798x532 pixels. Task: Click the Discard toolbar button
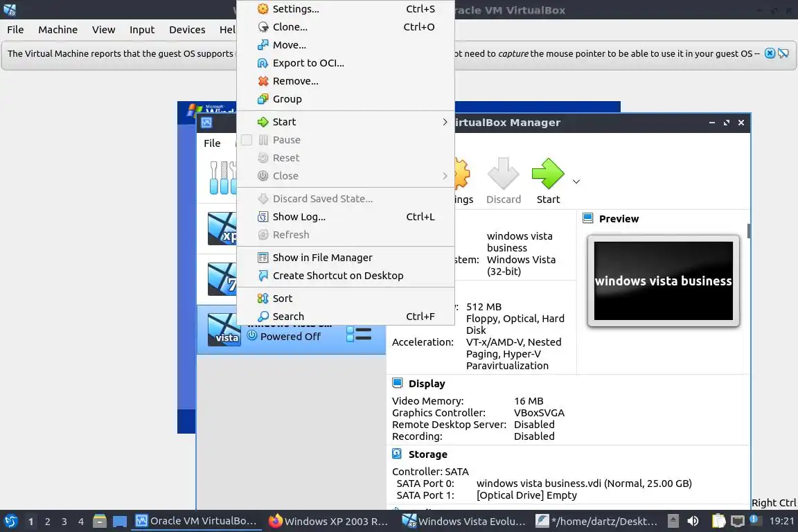click(504, 181)
